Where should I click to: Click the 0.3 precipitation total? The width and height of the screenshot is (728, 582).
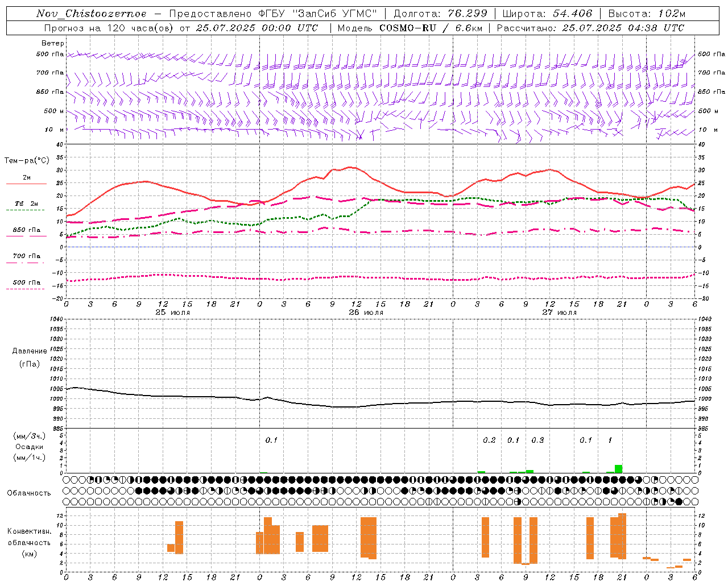pos(537,440)
